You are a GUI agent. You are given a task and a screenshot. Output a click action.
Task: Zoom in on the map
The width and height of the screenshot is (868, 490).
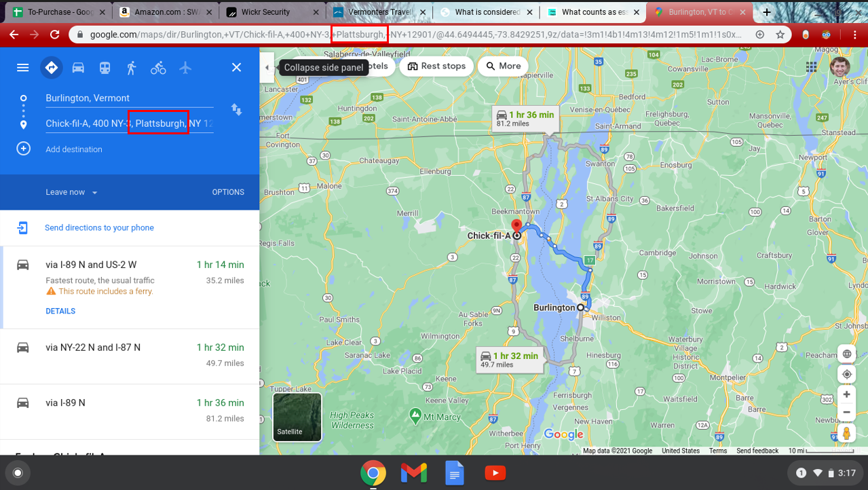[847, 394]
